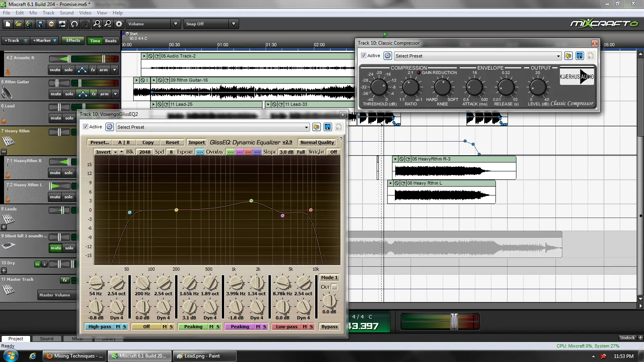The width and height of the screenshot is (644, 362).
Task: Arm the Acoustic R track
Action: 103,70
